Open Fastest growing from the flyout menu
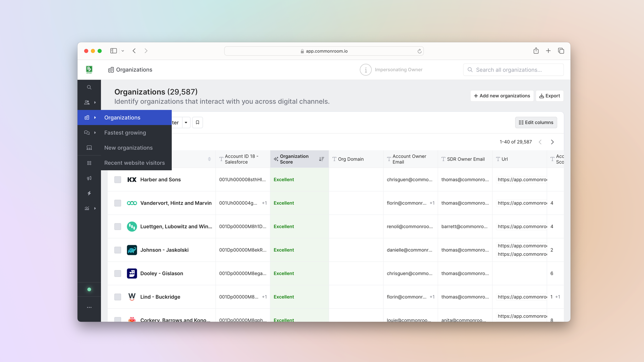The height and width of the screenshot is (362, 644). pyautogui.click(x=125, y=133)
